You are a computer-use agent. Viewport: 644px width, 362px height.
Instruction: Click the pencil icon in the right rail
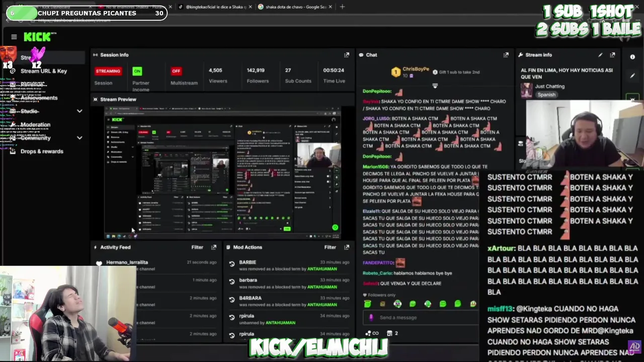[x=632, y=76]
